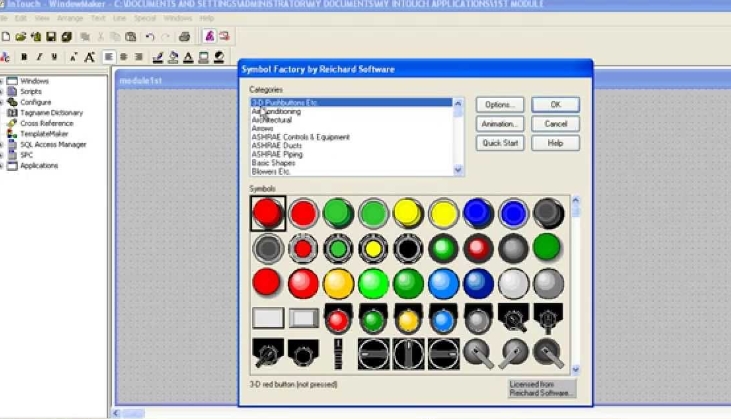The image size is (731, 419).
Task: Select the glossy yellow dome button symbol
Action: 337,283
